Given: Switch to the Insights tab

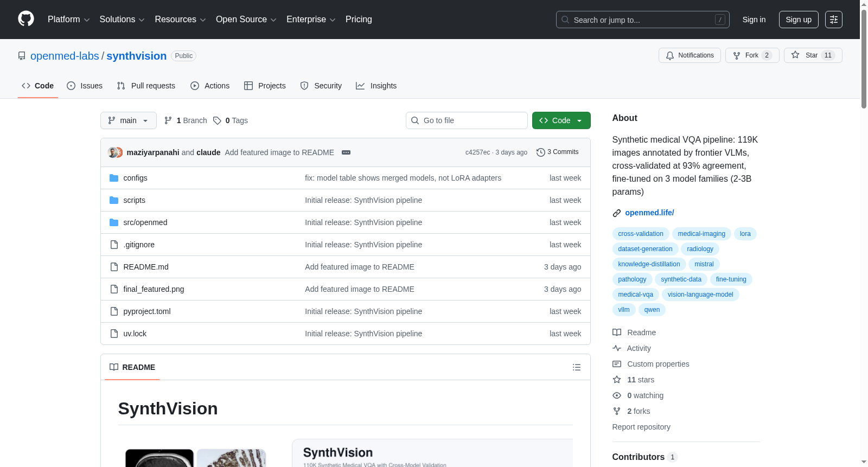Looking at the screenshot, I should [x=376, y=86].
